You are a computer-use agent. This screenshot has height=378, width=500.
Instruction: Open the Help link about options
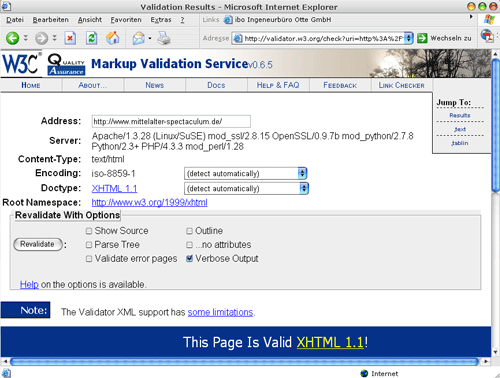pyautogui.click(x=29, y=284)
